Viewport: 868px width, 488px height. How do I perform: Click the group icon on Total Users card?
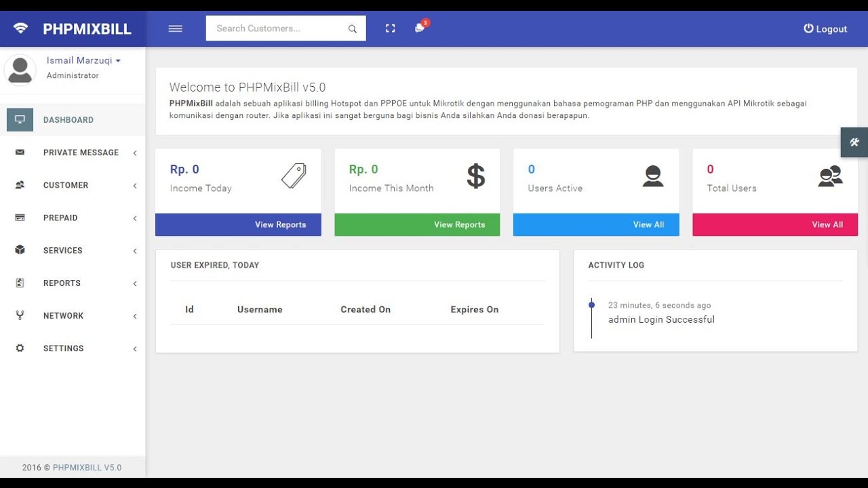point(830,176)
